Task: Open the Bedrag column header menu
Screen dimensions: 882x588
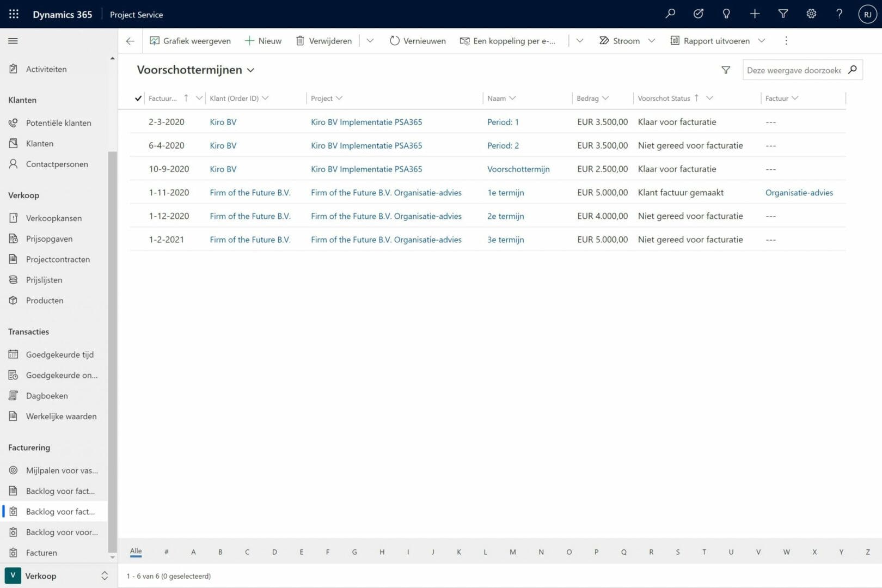Action: pyautogui.click(x=592, y=99)
